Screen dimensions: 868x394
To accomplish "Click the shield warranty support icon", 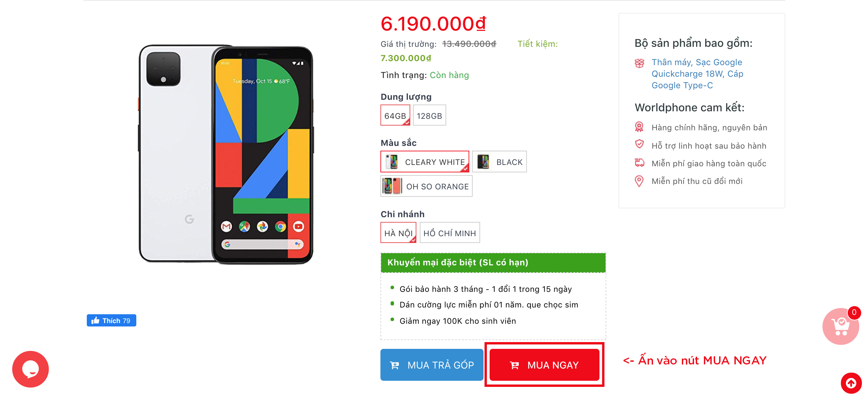I will 639,144.
